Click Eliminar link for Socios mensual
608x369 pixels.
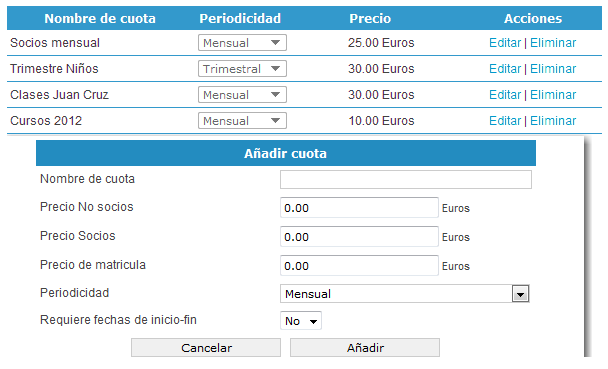tap(553, 43)
